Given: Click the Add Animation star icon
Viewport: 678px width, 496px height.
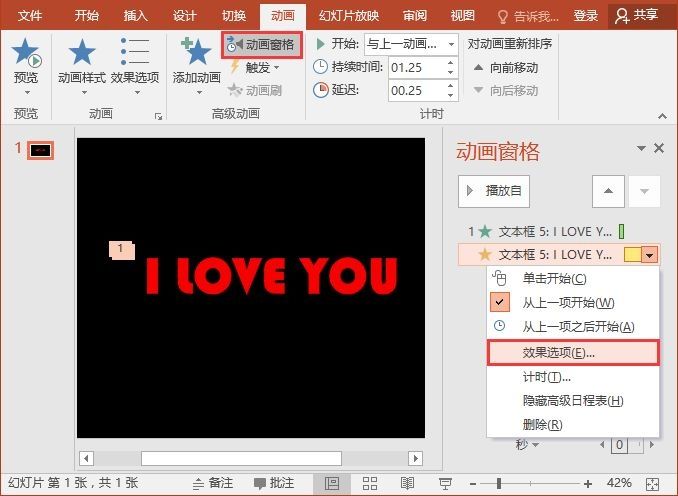Looking at the screenshot, I should [197, 51].
